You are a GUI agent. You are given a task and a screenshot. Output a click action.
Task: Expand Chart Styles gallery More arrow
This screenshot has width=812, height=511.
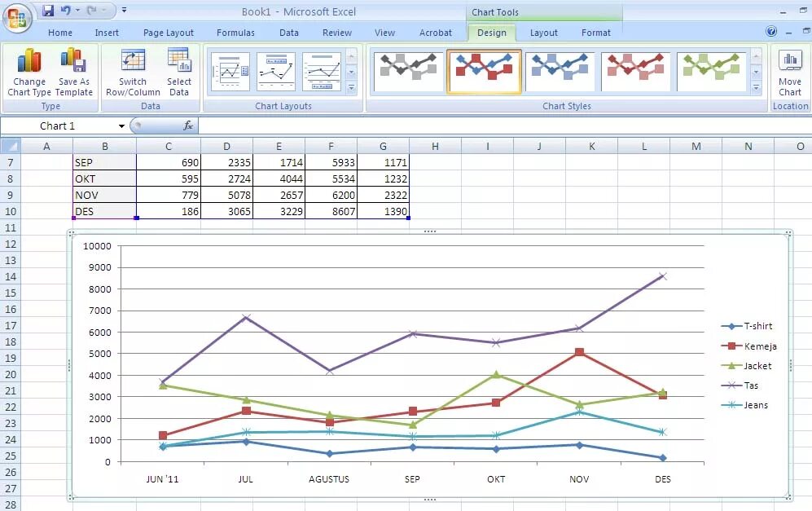(x=756, y=88)
